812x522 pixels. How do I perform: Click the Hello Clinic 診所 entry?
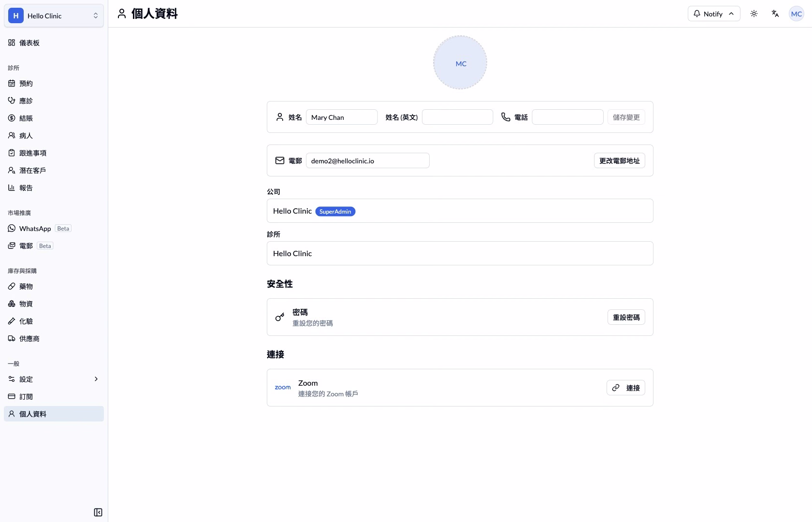(460, 253)
